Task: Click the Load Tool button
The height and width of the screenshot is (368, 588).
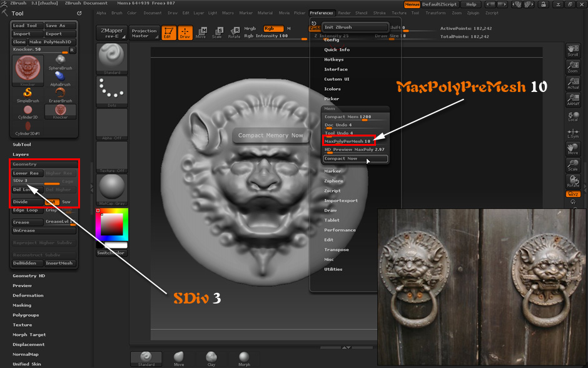Action: point(28,26)
